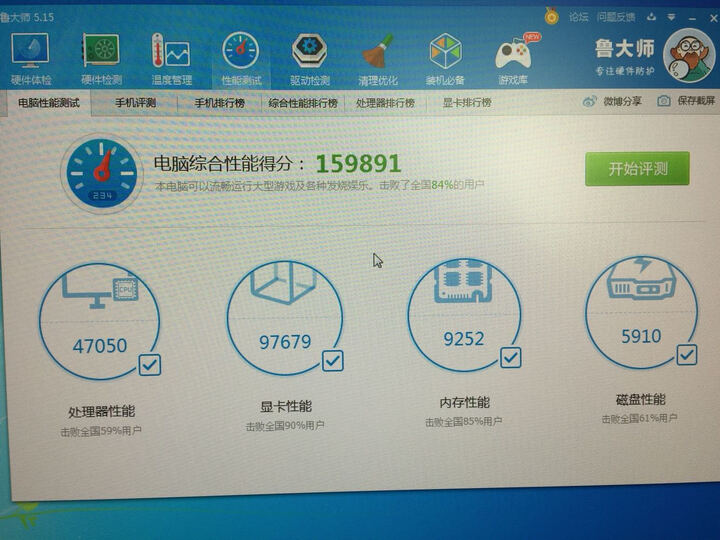
Task: Select the 性能测试 performance test gauge icon
Action: click(241, 51)
